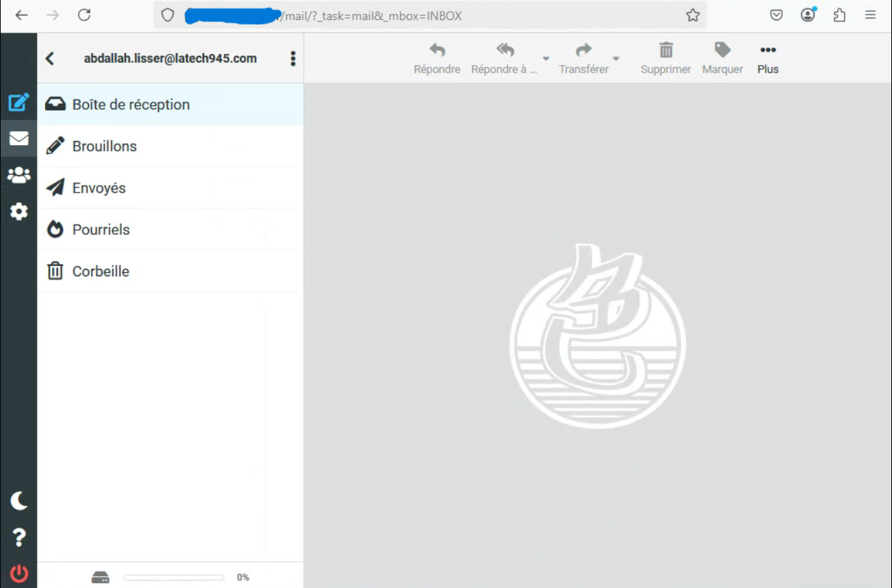The height and width of the screenshot is (588, 892).
Task: Open the help question mark icon
Action: (x=19, y=537)
